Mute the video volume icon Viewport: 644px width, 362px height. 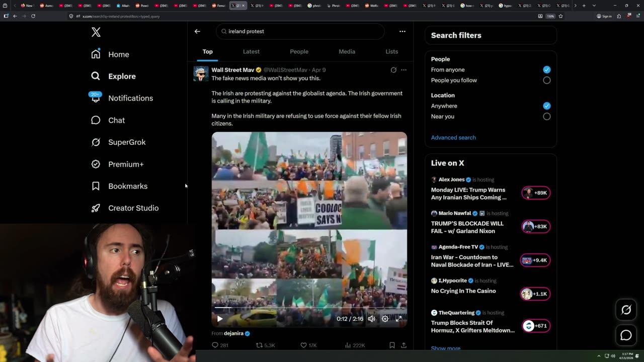[371, 319]
